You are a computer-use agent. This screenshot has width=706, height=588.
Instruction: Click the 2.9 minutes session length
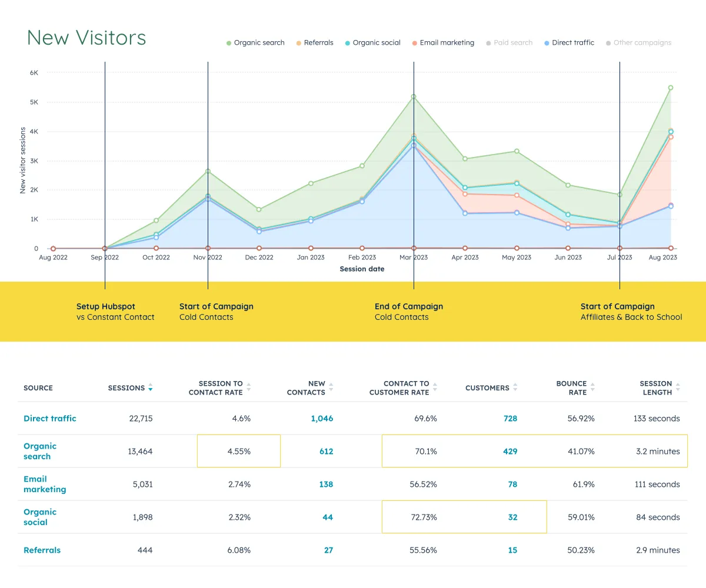658,550
